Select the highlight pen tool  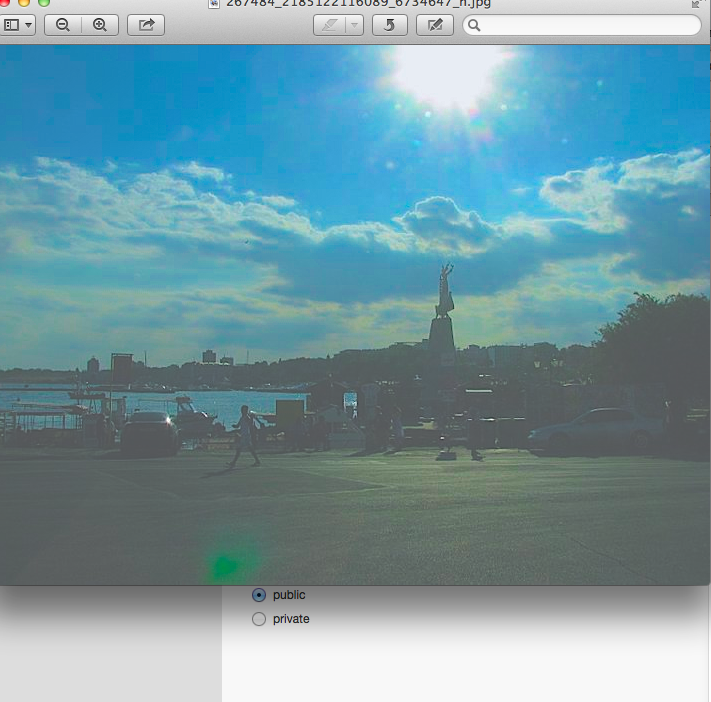pos(329,25)
